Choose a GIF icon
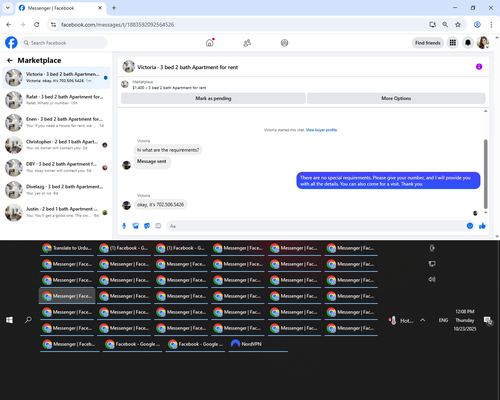This screenshot has width=500, height=400. click(158, 226)
